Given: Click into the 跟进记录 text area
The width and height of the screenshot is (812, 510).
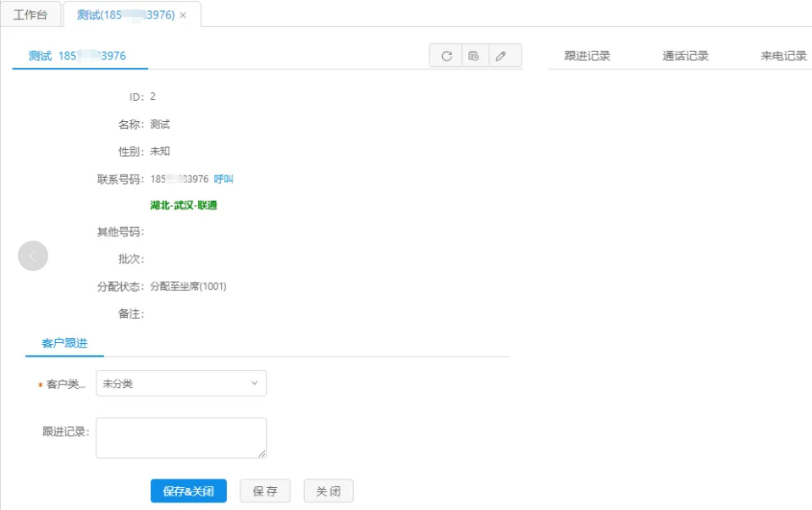Looking at the screenshot, I should (x=181, y=438).
